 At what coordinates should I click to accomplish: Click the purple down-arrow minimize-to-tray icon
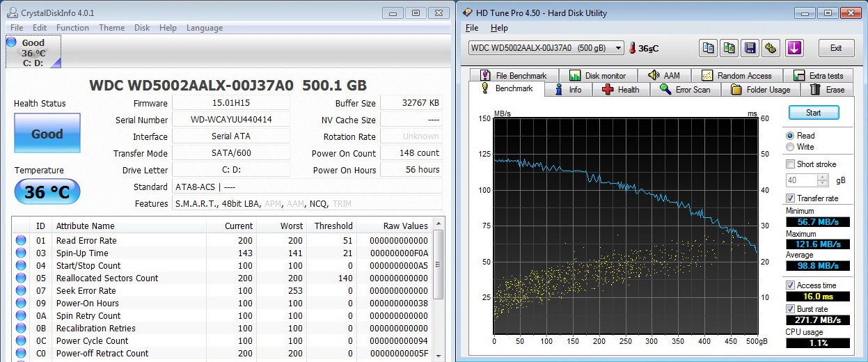point(794,48)
